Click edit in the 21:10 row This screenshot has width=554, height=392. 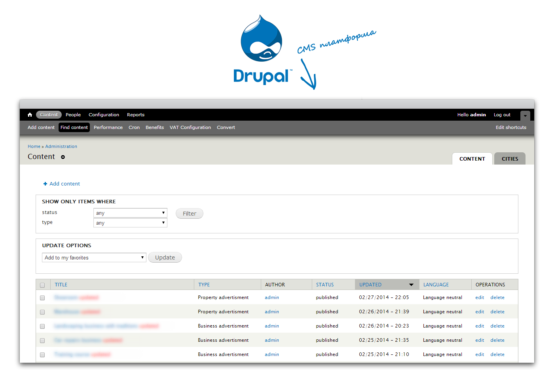[x=480, y=354]
